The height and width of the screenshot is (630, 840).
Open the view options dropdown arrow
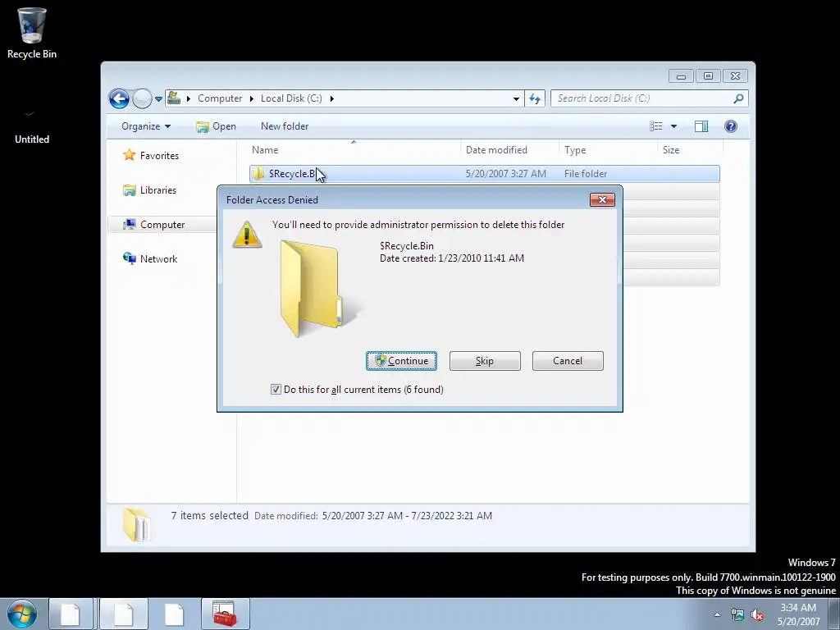[x=674, y=126]
